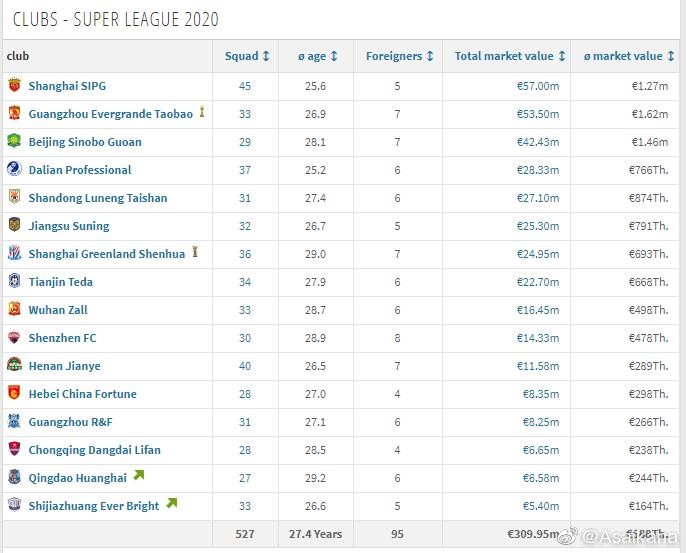Sort table by average age column
The width and height of the screenshot is (686, 553).
(x=317, y=57)
